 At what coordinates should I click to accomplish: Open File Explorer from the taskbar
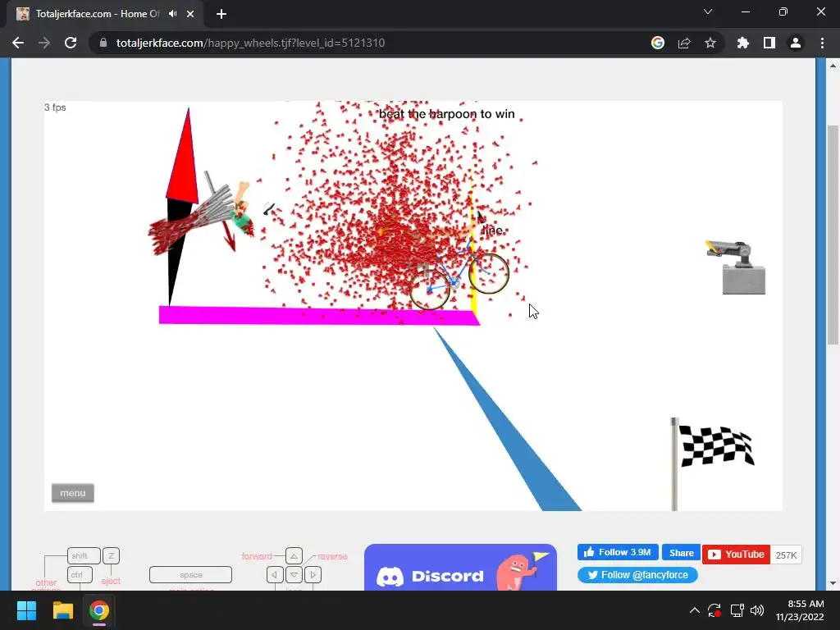[62, 610]
